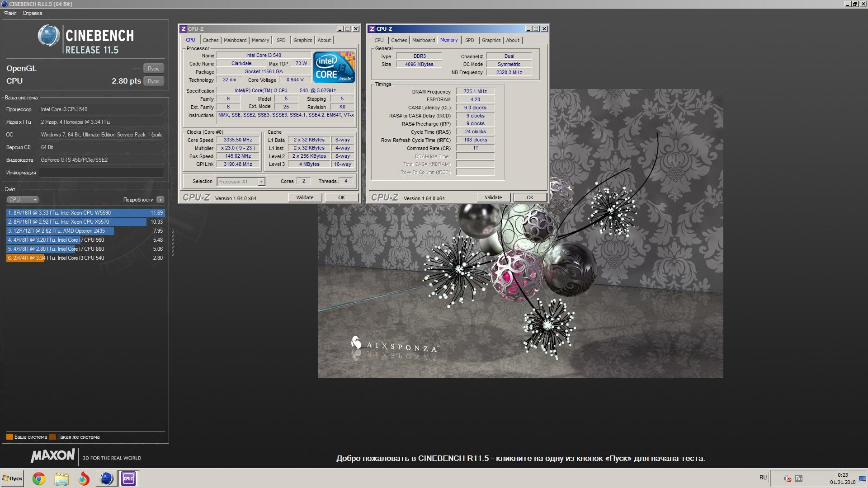The image size is (868, 488).
Task: Select ranking row AMD Opteron 2435
Action: pos(85,231)
